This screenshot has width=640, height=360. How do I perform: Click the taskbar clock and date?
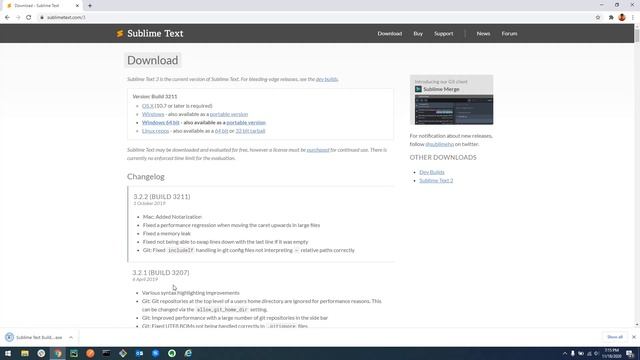611,353
